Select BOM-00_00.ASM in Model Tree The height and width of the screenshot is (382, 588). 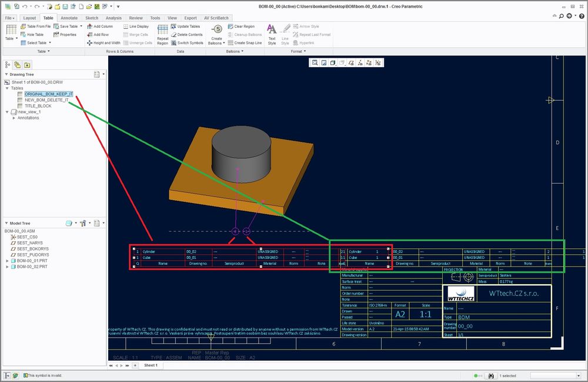tap(19, 231)
